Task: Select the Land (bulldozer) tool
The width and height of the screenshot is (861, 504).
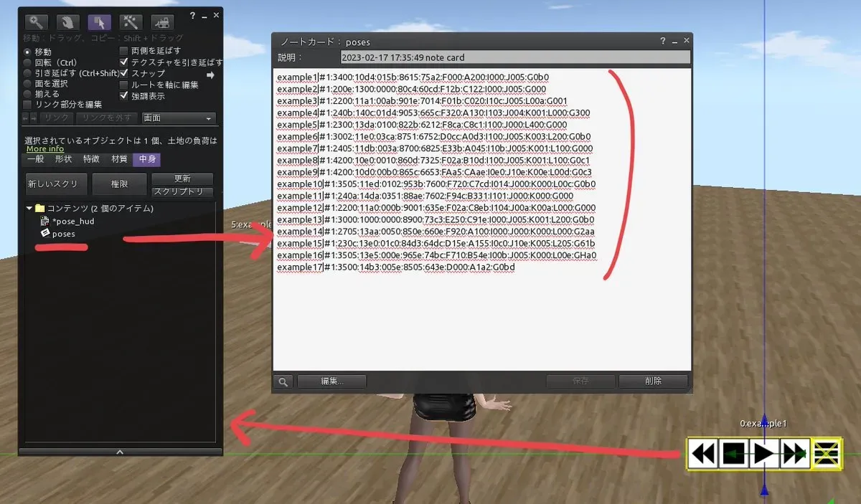Action: [164, 22]
